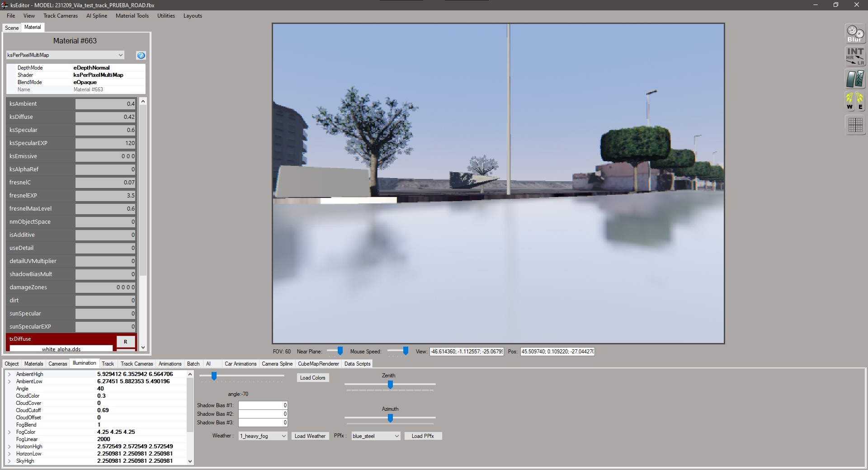Open the Layouts menu
Image resolution: width=868 pixels, height=470 pixels.
193,16
